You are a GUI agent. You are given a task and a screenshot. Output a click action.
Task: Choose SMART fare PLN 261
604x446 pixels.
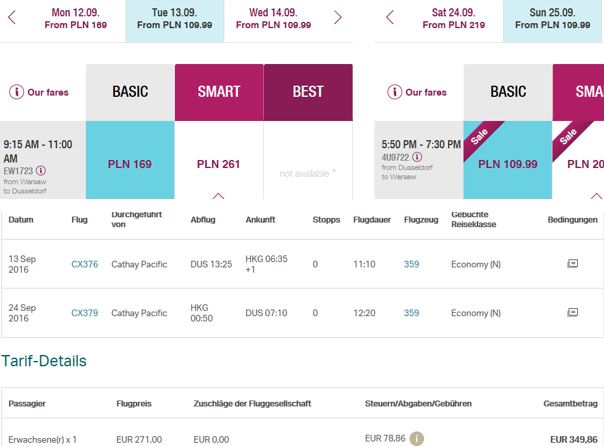[x=219, y=160]
